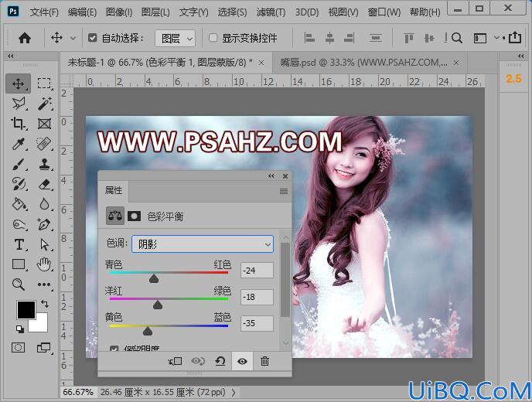Select the Pen tool
Image resolution: width=532 pixels, height=402 pixels.
click(x=44, y=224)
